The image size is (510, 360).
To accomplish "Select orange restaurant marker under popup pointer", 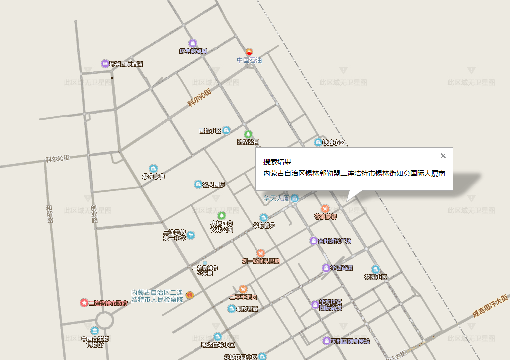I will (325, 209).
